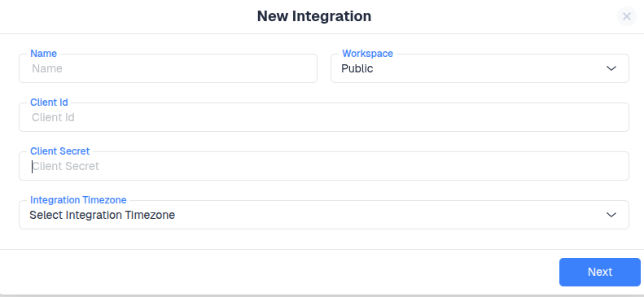
Task: Click the Workspace dropdown chevron arrow
Action: (x=611, y=68)
